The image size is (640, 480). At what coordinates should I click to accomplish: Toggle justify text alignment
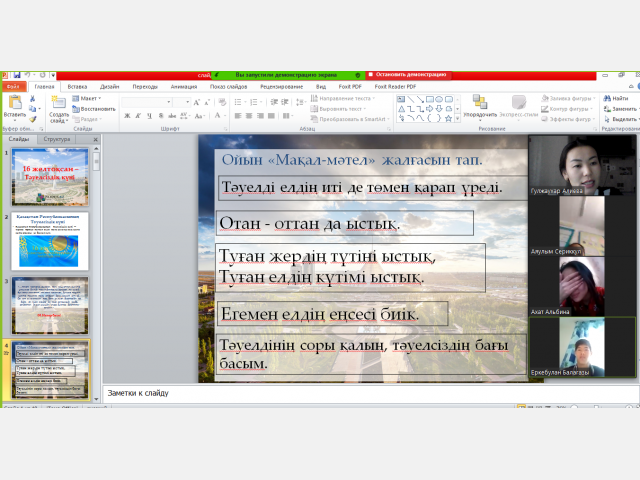(x=271, y=116)
